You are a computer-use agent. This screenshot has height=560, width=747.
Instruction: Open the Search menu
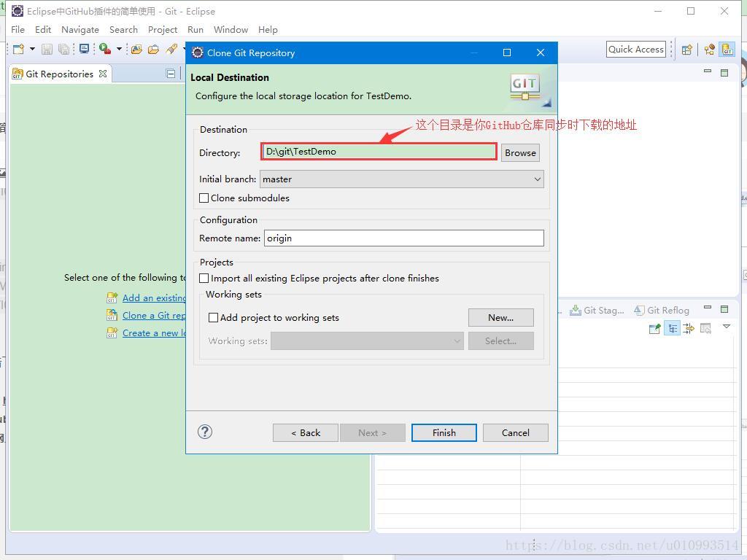[123, 29]
